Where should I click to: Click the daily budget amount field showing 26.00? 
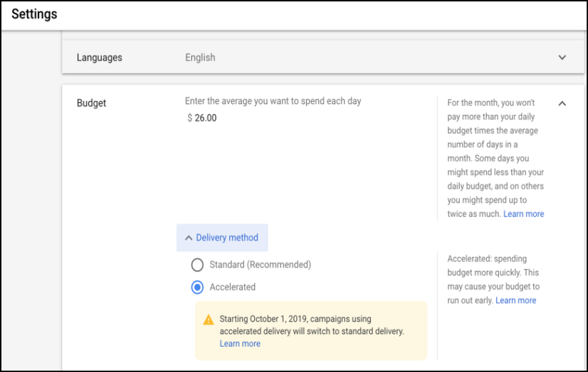pyautogui.click(x=202, y=118)
